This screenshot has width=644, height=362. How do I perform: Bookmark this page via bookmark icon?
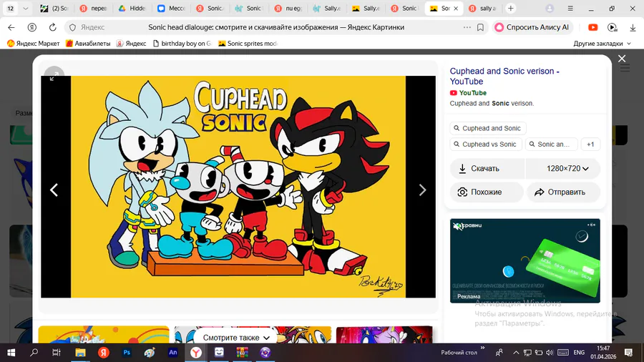point(480,27)
